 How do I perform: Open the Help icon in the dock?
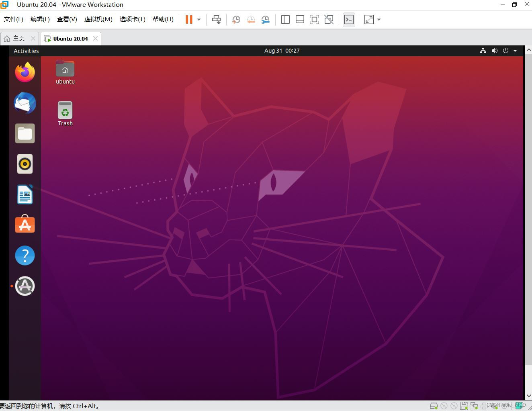(25, 256)
